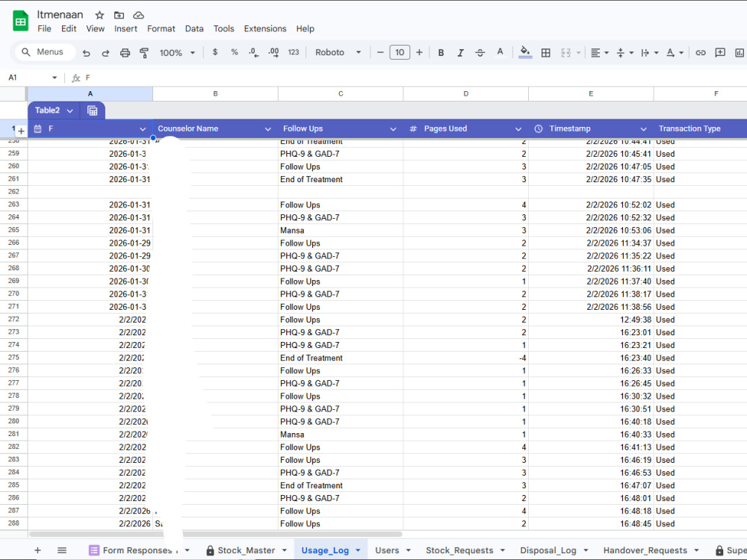The image size is (747, 560).
Task: Toggle bold formatting
Action: click(x=441, y=53)
